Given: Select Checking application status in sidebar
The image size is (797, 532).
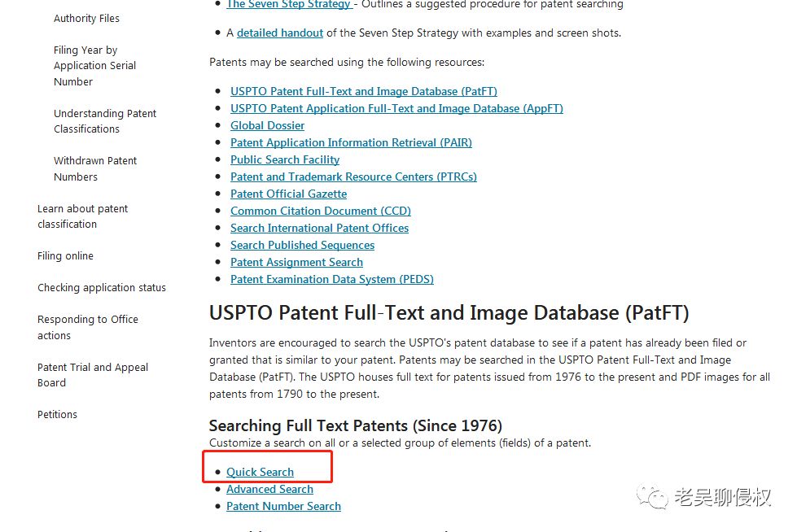Looking at the screenshot, I should point(101,287).
